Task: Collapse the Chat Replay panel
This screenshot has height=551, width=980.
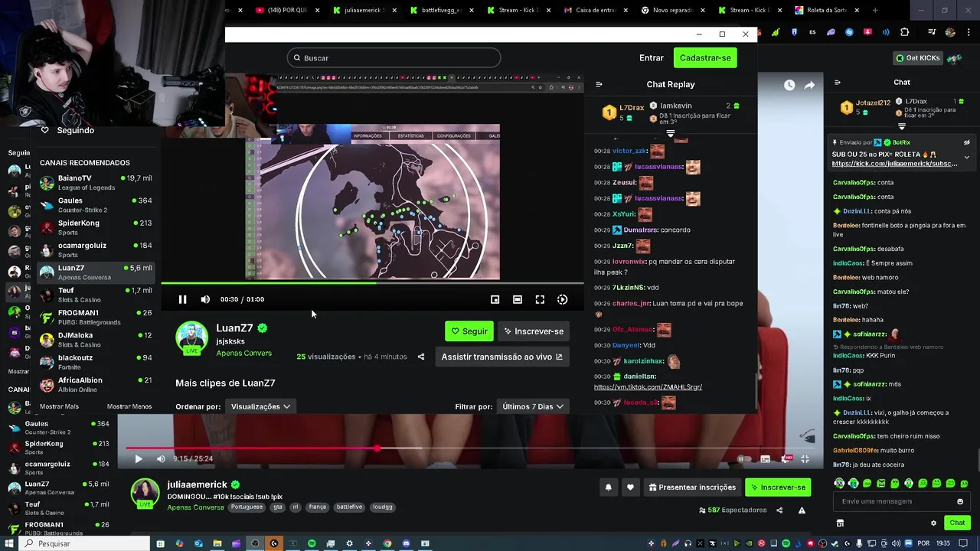Action: point(599,84)
